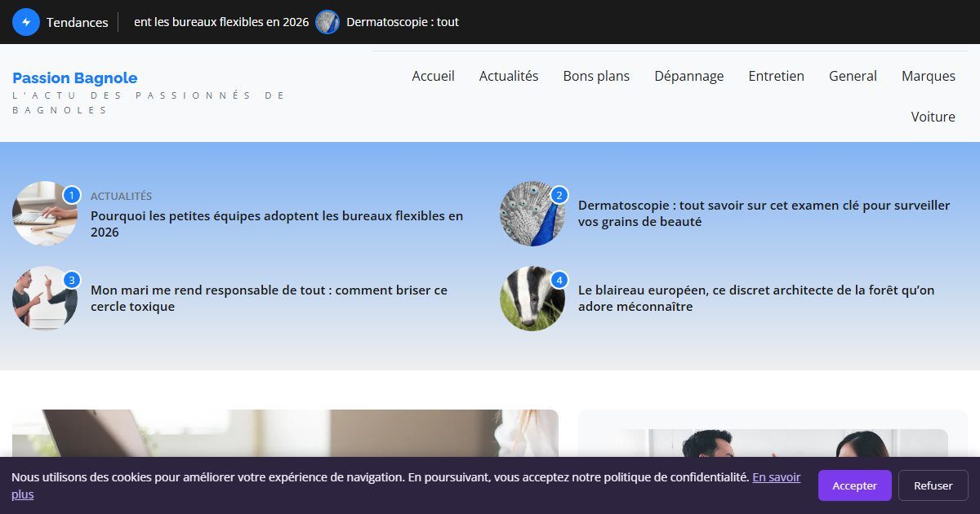Click the arguing couple thumbnail numbered 3
Screen dimensions: 980x514
point(45,299)
